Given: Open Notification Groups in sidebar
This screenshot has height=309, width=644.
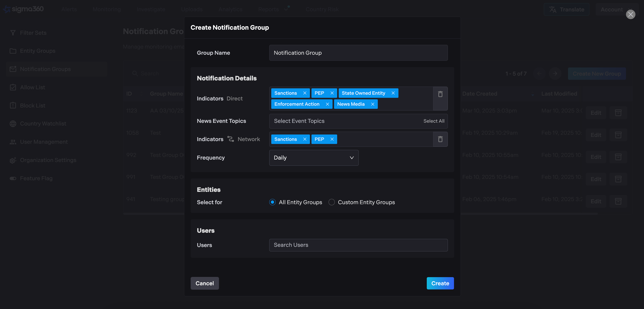Looking at the screenshot, I should [45, 69].
